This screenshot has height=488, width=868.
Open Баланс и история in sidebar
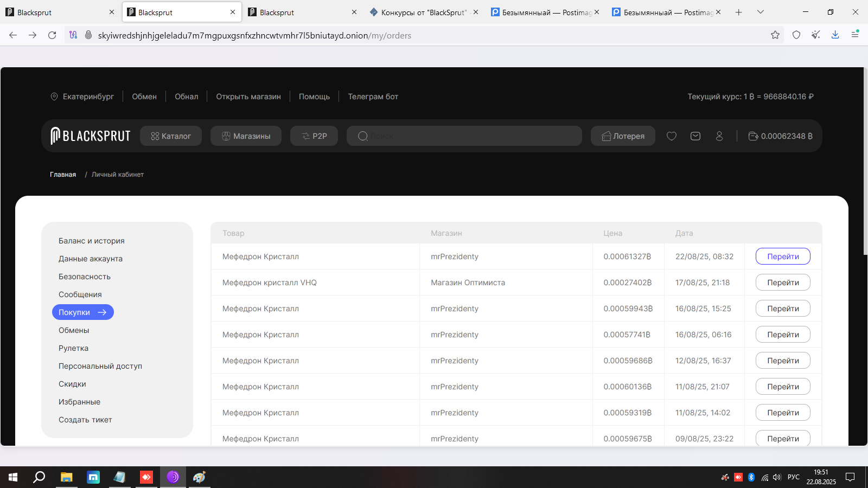coord(92,241)
